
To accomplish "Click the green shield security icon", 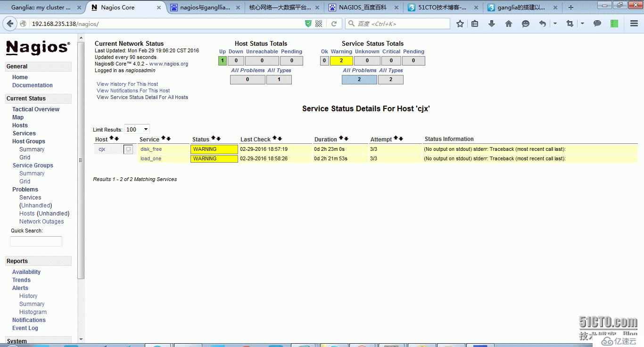I will [308, 24].
